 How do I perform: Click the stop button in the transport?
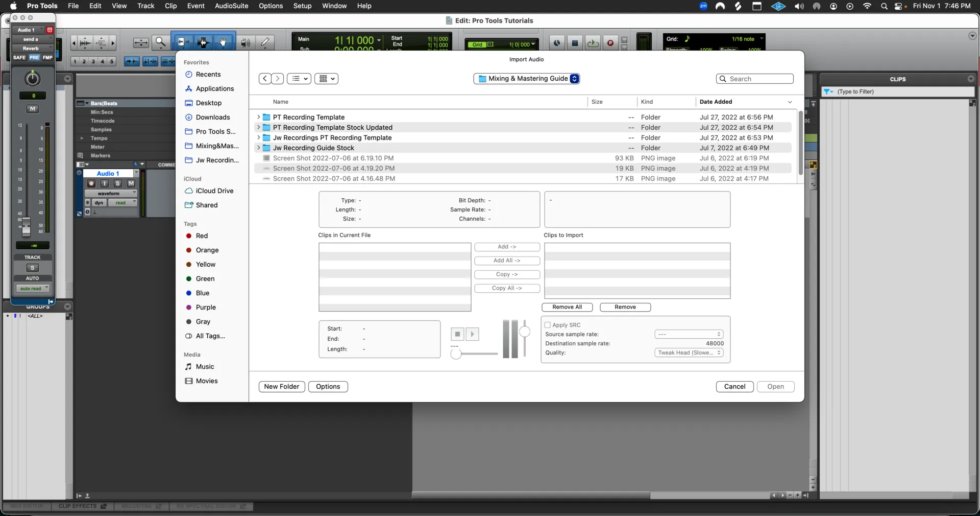[x=575, y=43]
